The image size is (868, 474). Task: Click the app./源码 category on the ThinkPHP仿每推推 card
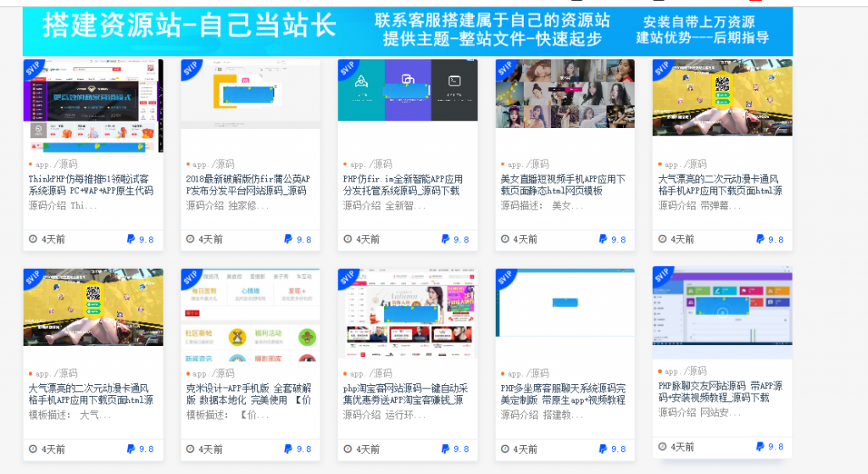[x=56, y=165]
